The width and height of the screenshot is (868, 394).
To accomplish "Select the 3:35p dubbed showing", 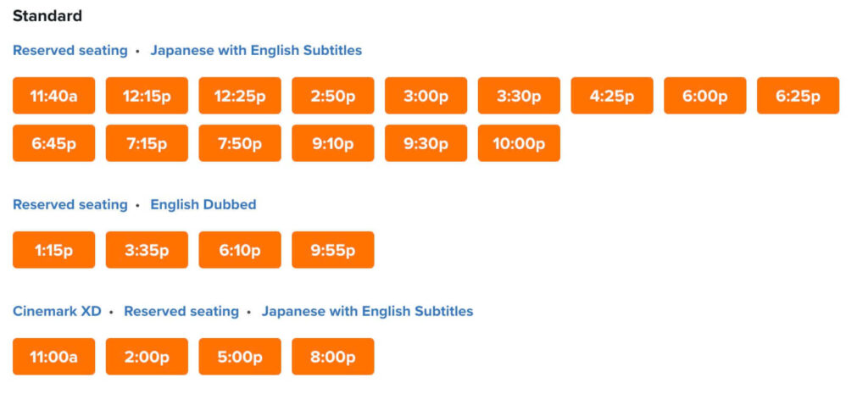I will coord(147,250).
